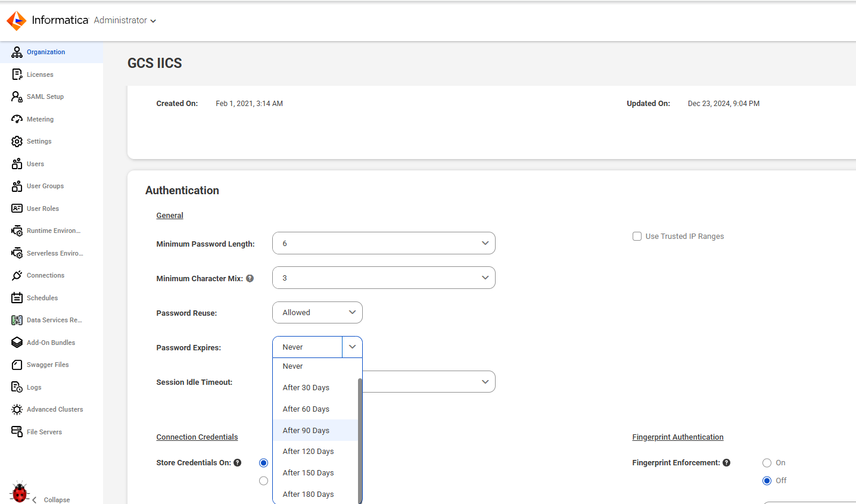Click the Fingerprint Enforcement help icon
Image resolution: width=856 pixels, height=504 pixels.
[x=727, y=463]
